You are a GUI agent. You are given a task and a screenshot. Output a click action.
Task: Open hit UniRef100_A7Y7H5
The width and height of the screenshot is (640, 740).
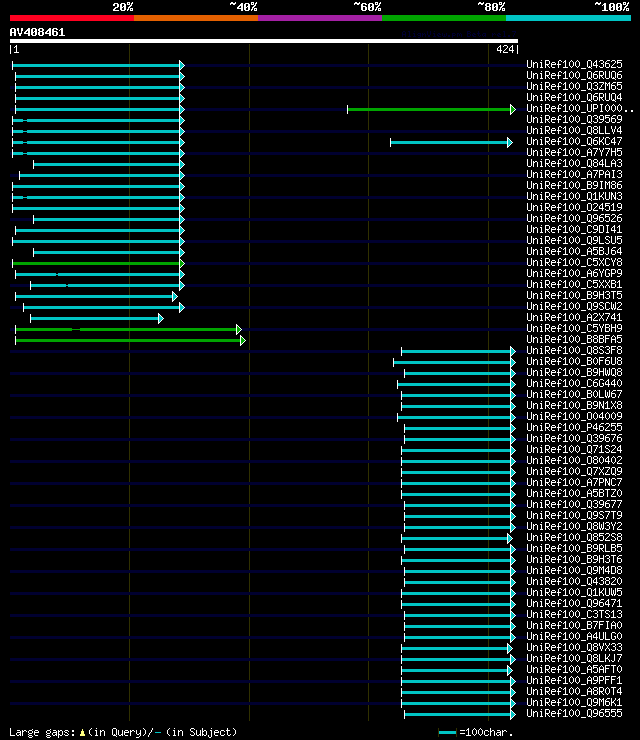(x=574, y=152)
